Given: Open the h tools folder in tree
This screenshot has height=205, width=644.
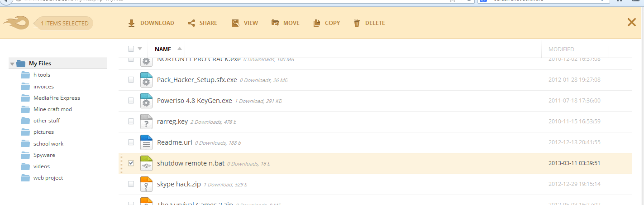Looking at the screenshot, I should click(42, 75).
